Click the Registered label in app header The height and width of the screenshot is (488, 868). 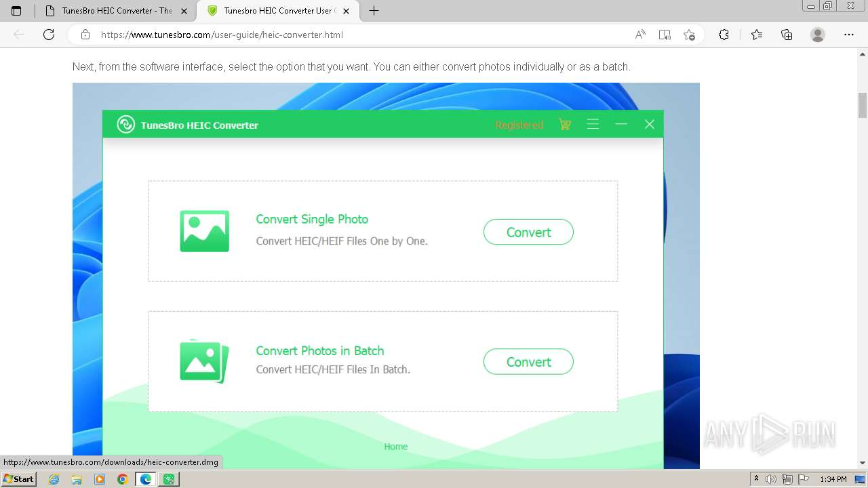tap(519, 125)
